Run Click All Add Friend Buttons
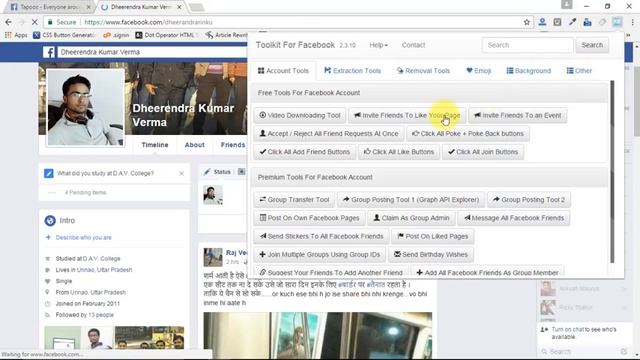This screenshot has width=640, height=360. (x=304, y=152)
